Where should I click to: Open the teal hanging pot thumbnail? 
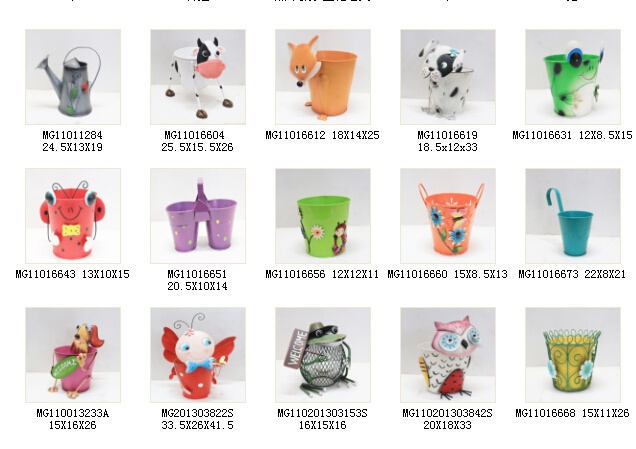point(573,216)
